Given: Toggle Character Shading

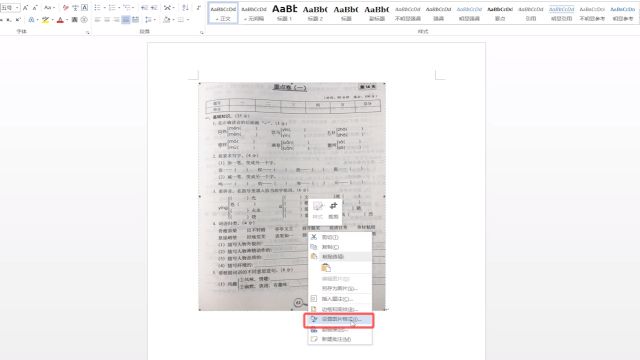Looking at the screenshot, I should coord(74,20).
